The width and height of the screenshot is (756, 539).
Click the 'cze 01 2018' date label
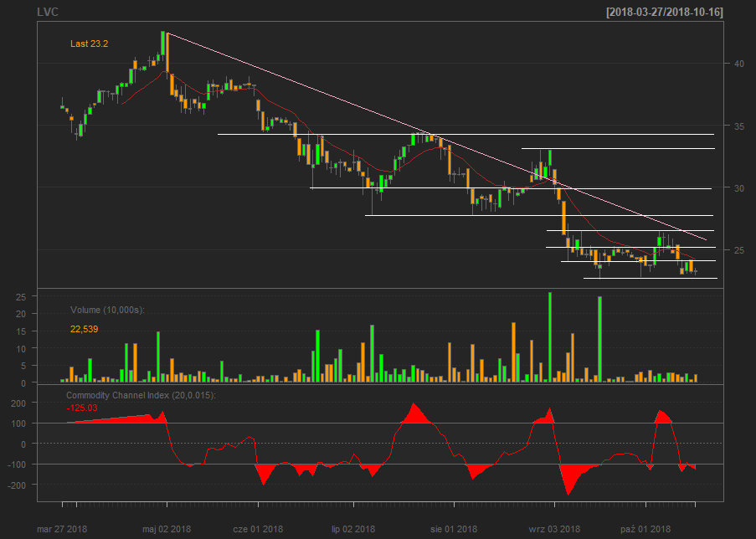coord(258,529)
